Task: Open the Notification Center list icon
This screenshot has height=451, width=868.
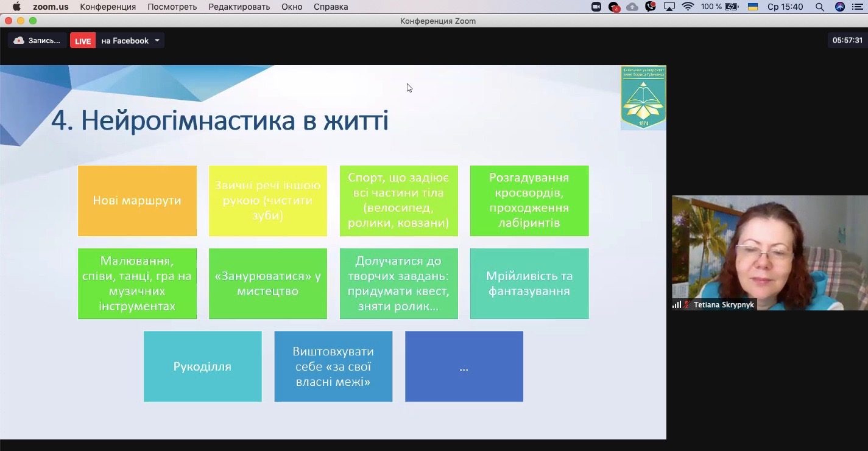Action: coord(858,7)
